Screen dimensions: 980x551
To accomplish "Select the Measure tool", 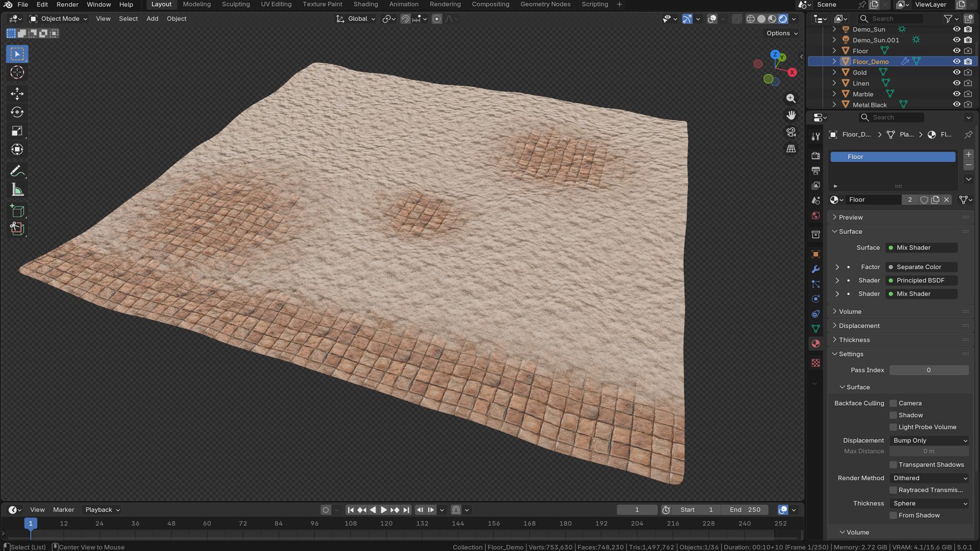I will [17, 190].
